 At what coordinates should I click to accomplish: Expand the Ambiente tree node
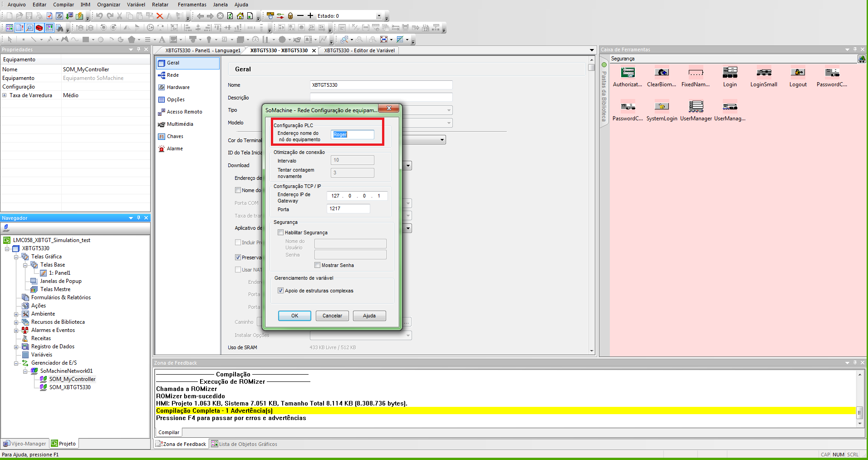coord(16,314)
